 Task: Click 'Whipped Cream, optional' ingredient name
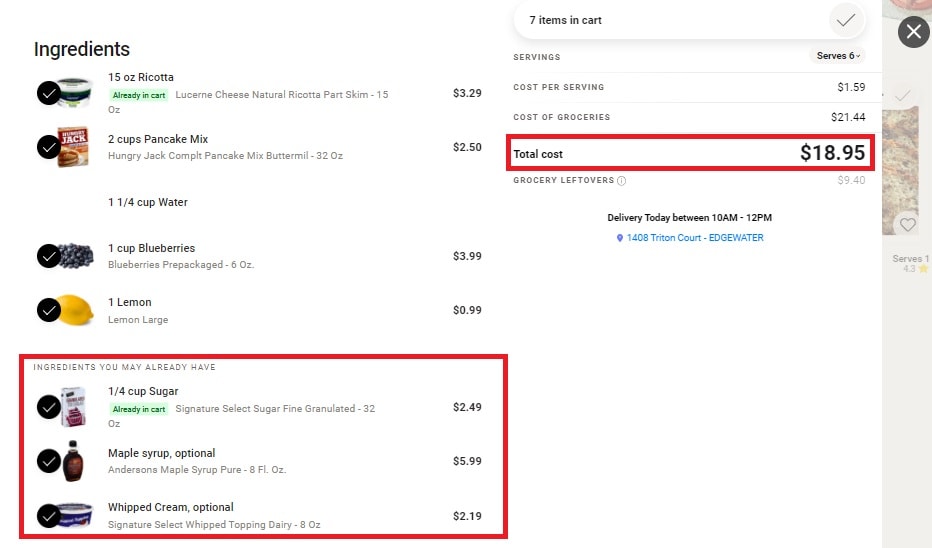(x=171, y=507)
